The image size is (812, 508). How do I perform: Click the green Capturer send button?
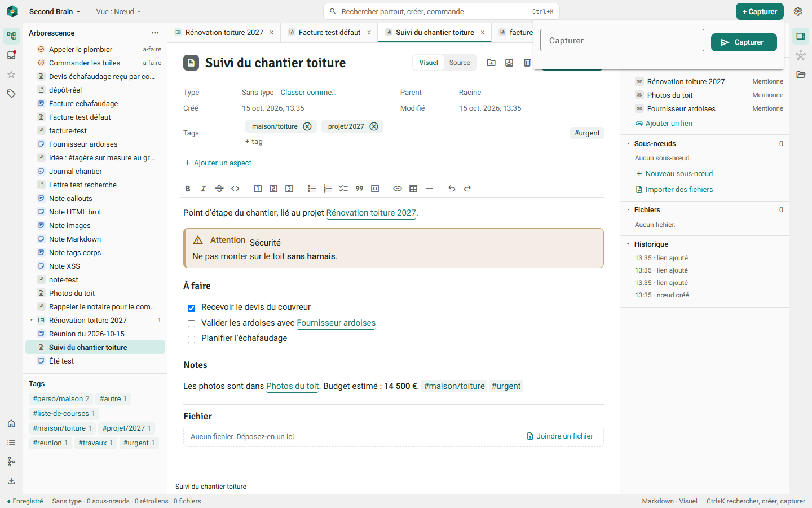pyautogui.click(x=744, y=42)
